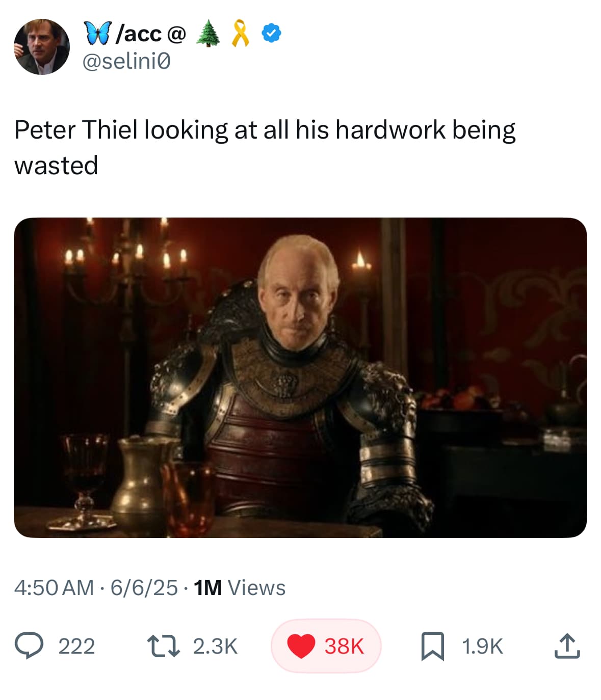This screenshot has width=601, height=700.
Task: Open the author's profile picture
Action: [42, 47]
